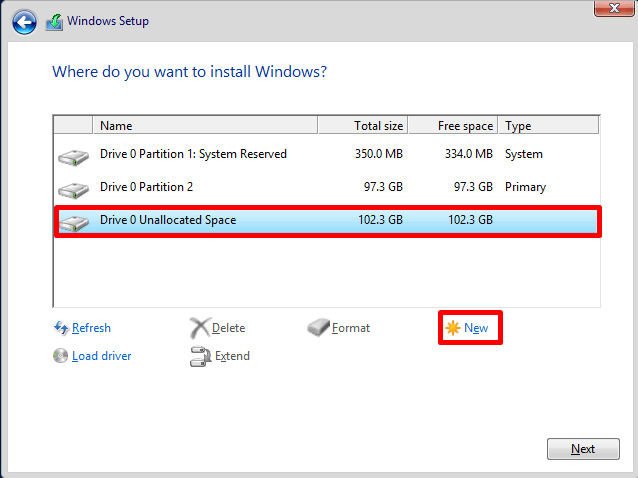Select Drive 0 Partition 1: System Reserved
The width and height of the screenshot is (638, 478).
(x=193, y=154)
